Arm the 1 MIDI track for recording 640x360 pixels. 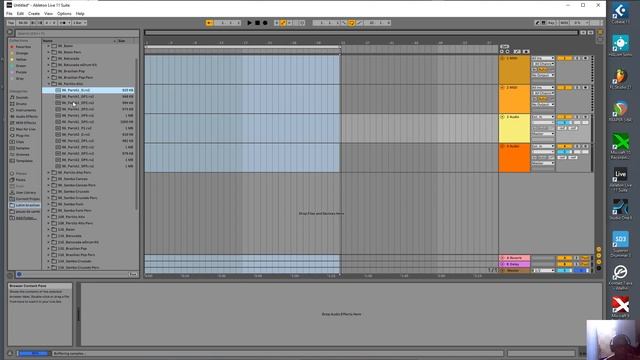coord(585,58)
